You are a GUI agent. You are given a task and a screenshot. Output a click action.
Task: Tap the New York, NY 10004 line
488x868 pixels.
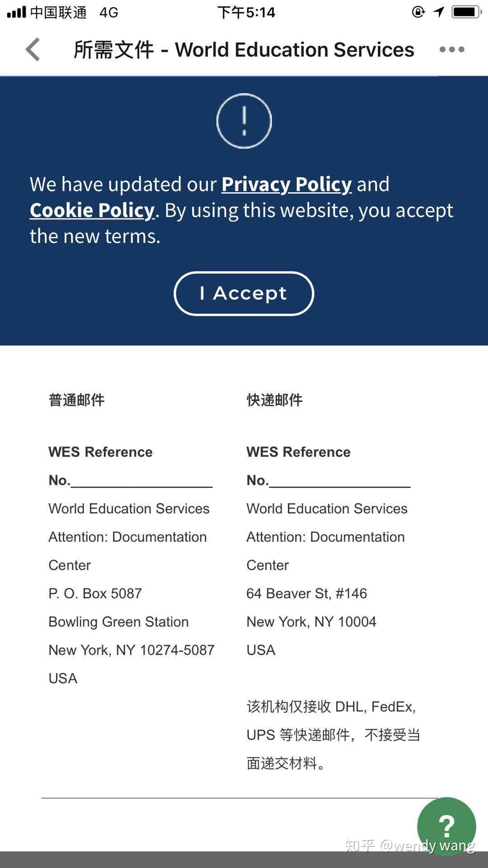(x=311, y=622)
